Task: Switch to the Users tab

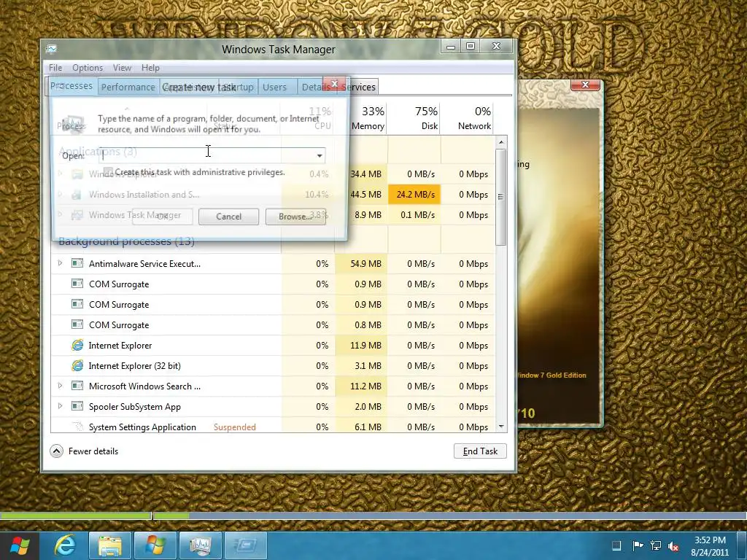Action: point(274,87)
